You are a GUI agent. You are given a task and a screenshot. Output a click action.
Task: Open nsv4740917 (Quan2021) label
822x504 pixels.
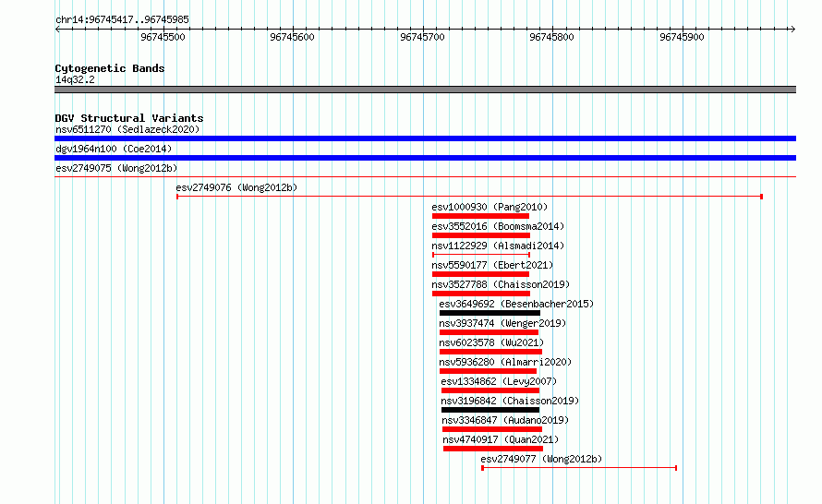pyautogui.click(x=501, y=439)
